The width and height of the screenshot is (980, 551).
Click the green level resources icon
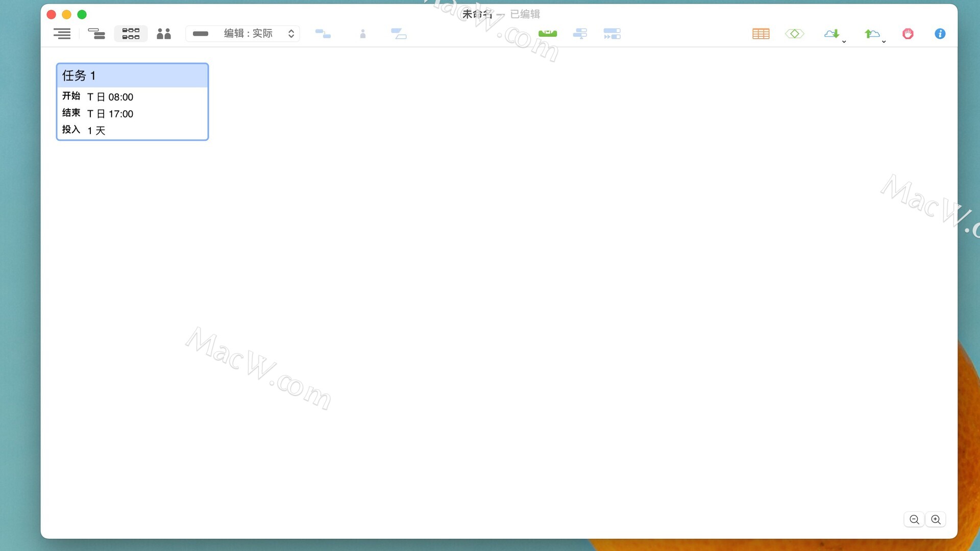(548, 34)
